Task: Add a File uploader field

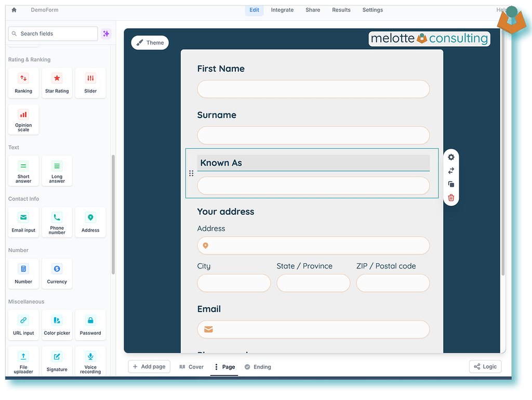Action: [x=23, y=360]
